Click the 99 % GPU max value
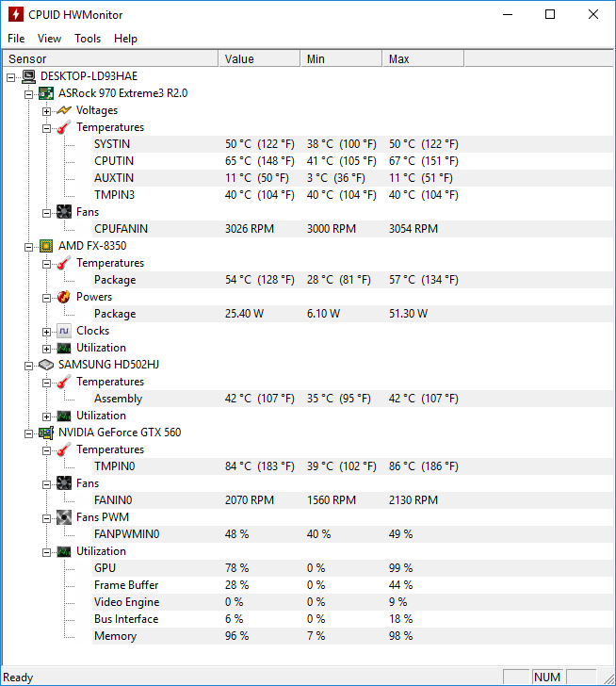 (x=400, y=568)
